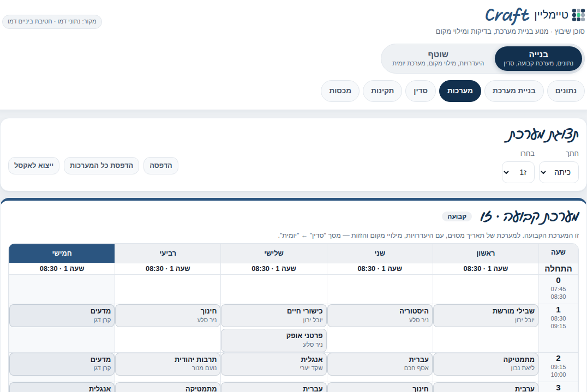
Task: Open the אנגלית lesson card with שקד יערי
Action: 274,364
